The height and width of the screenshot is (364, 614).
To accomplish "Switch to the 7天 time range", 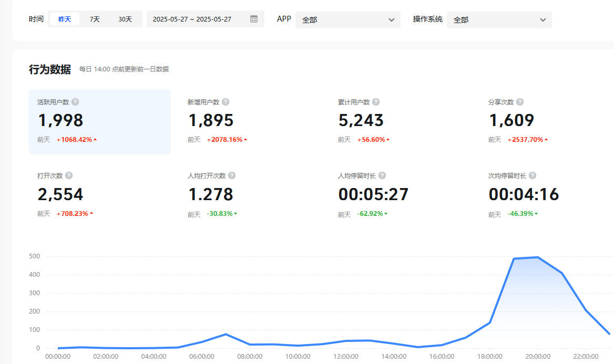I will pyautogui.click(x=95, y=19).
